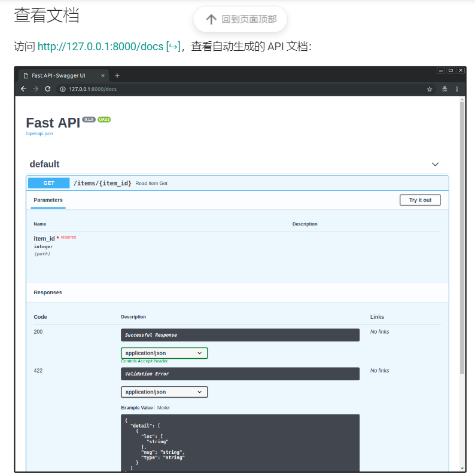The width and height of the screenshot is (475, 476).
Task: Open the browser three-dot menu
Action: pyautogui.click(x=457, y=89)
